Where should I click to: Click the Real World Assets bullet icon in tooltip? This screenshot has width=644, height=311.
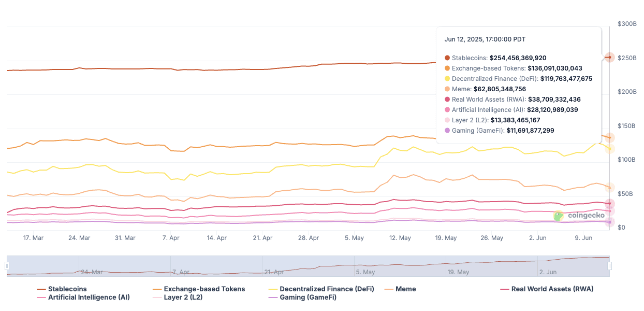(x=446, y=99)
